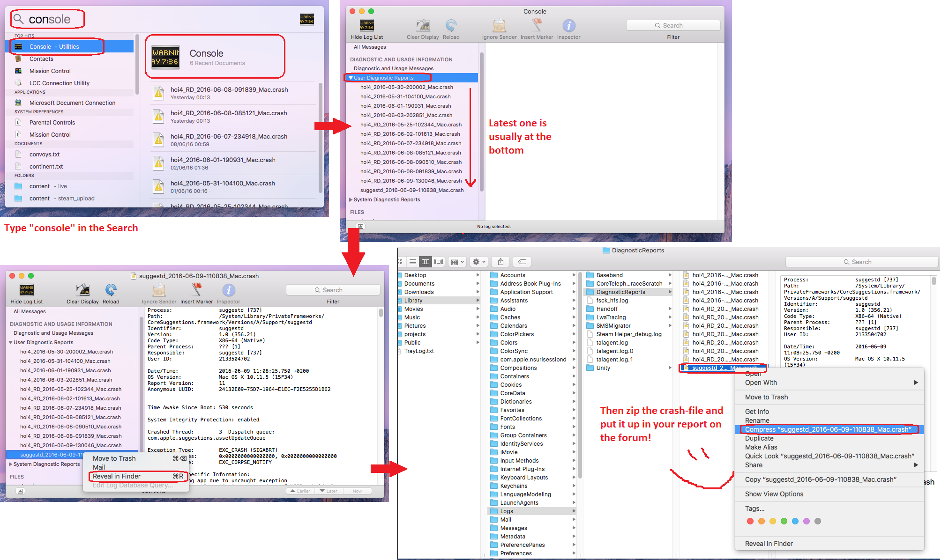This screenshot has width=941, height=560.
Task: Switch Finder to list view
Action: 413,262
